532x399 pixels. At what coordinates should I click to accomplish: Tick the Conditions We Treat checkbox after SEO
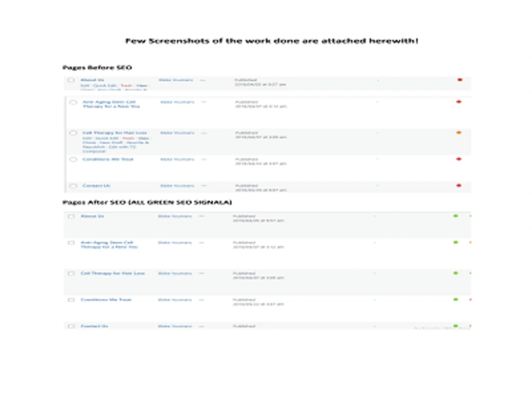pyautogui.click(x=71, y=300)
